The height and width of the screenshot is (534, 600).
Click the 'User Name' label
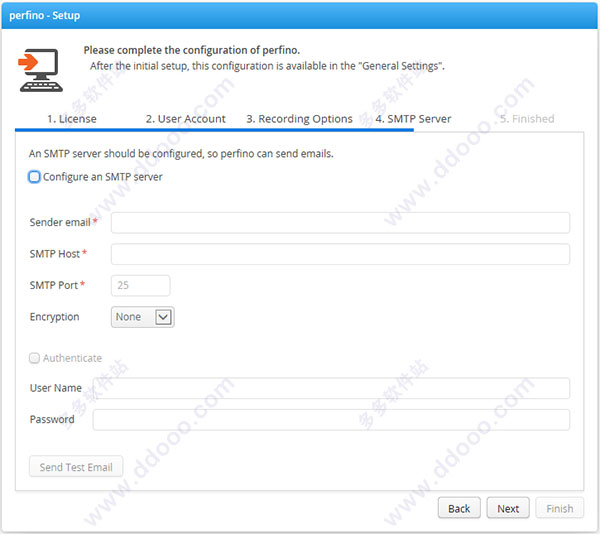56,388
